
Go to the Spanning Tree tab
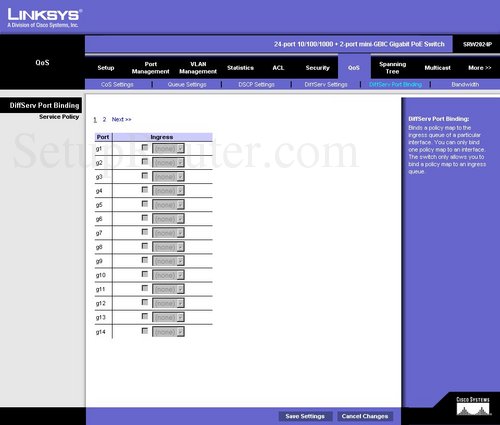[392, 68]
